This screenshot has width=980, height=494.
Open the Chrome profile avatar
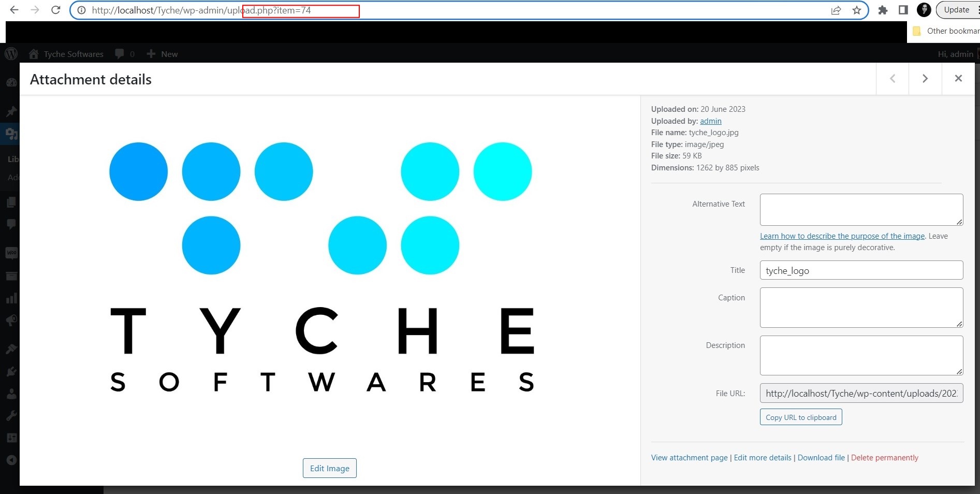coord(924,10)
